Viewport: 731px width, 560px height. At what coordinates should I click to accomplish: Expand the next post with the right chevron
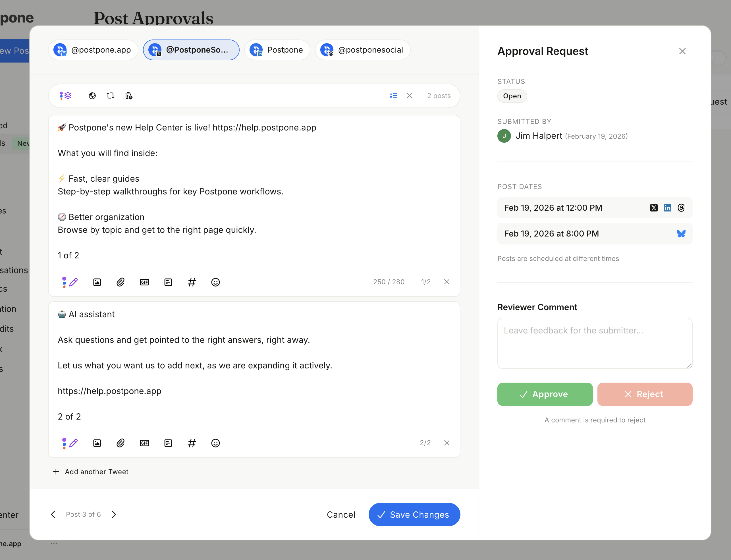coord(114,514)
